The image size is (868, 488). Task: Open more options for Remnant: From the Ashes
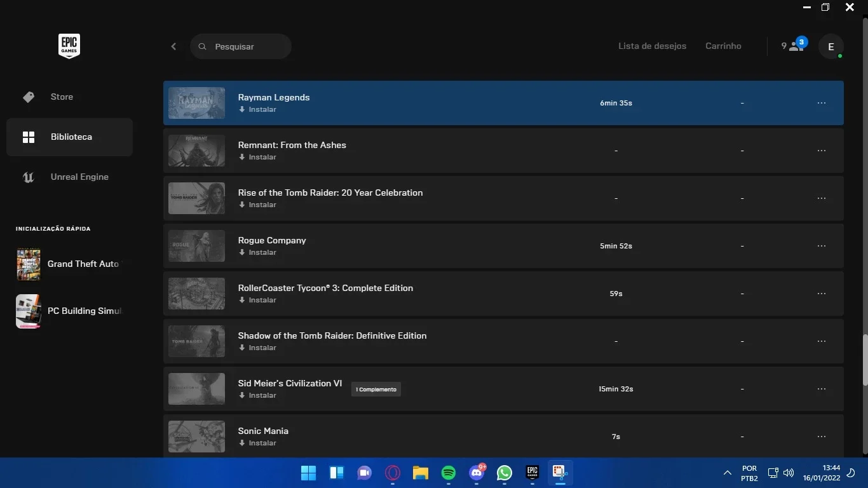[822, 151]
